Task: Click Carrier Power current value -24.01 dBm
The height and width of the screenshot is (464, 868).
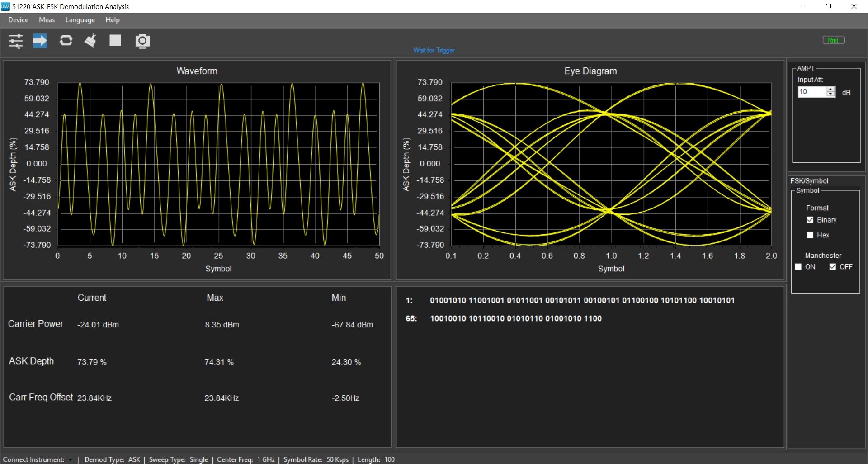Action: click(x=98, y=325)
